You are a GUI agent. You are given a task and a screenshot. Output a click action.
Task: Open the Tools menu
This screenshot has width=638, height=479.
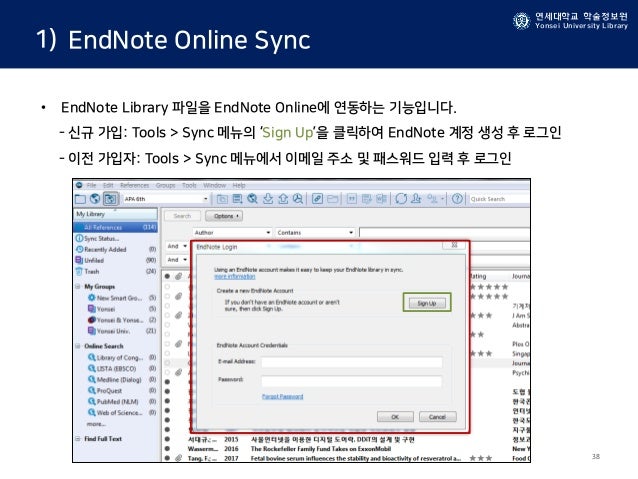tap(189, 185)
